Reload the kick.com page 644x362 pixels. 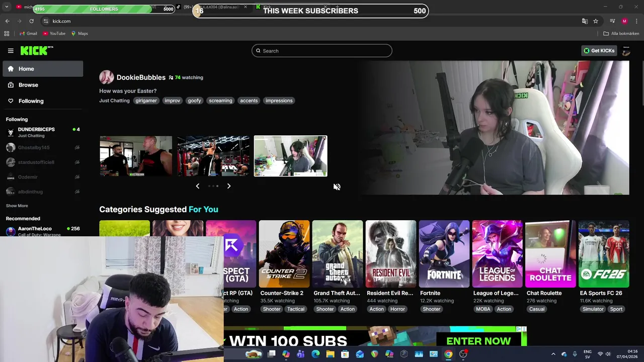click(31, 21)
